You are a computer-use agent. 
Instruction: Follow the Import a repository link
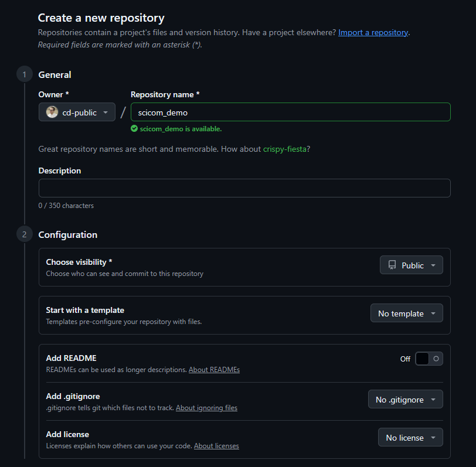coord(373,33)
